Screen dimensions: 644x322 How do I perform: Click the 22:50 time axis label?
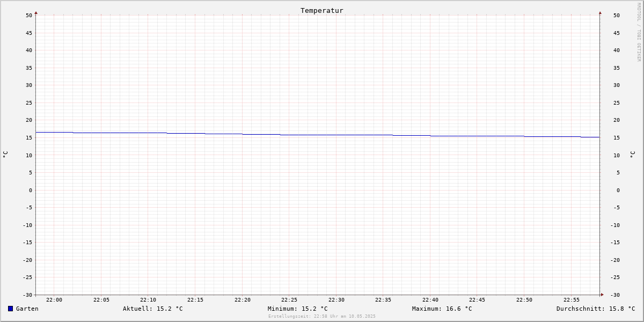pyautogui.click(x=524, y=299)
